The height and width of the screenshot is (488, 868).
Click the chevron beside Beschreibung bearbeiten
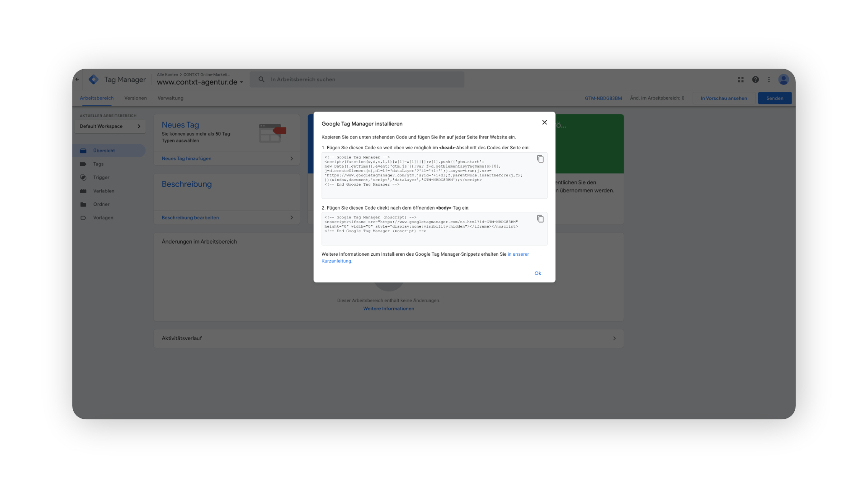(x=292, y=218)
